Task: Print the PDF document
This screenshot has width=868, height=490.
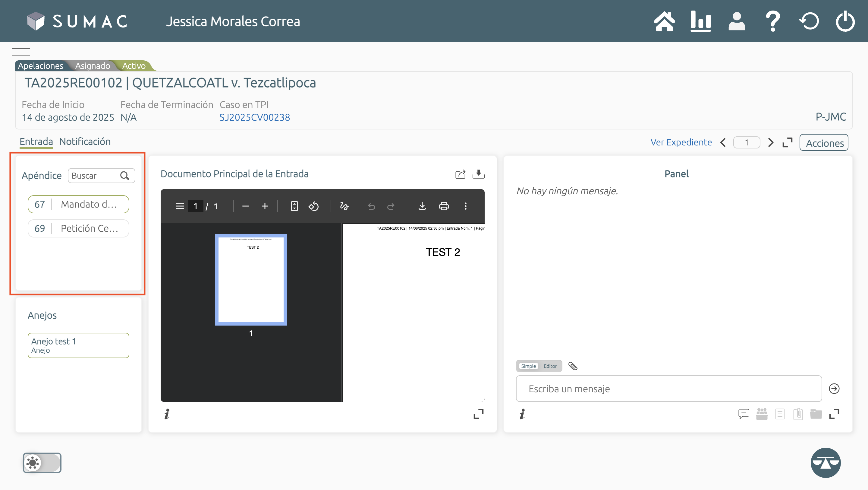Action: click(443, 206)
